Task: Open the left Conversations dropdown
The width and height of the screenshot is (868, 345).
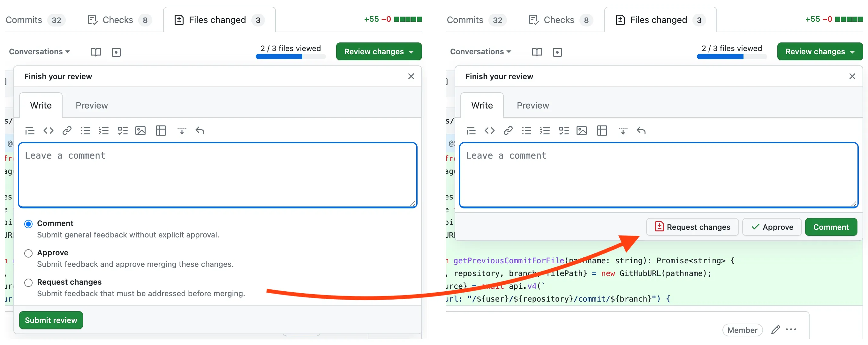Action: tap(39, 52)
